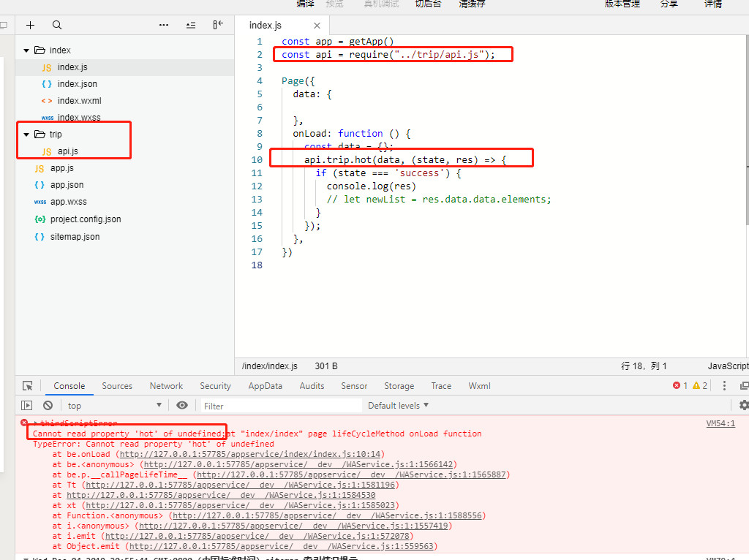749x560 pixels.
Task: Toggle the console sidebar panel icon
Action: [x=27, y=405]
